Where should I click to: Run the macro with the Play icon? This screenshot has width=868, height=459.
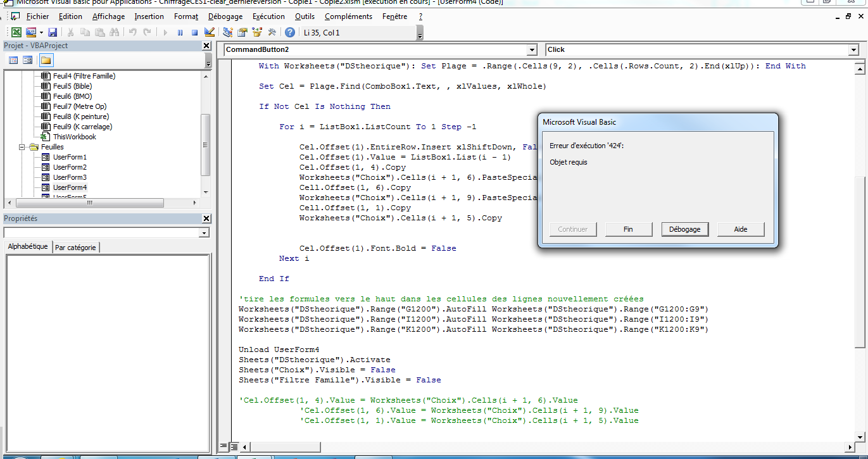coord(165,32)
